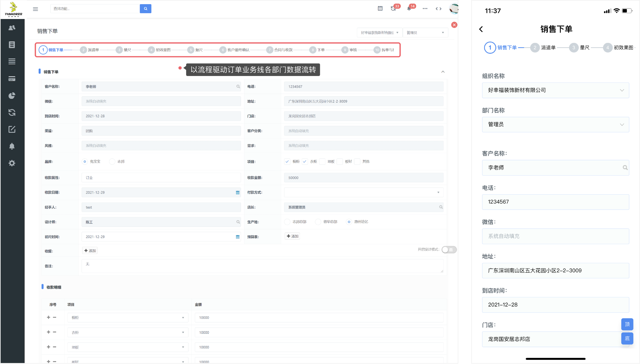640x364 pixels.
Task: Collapse the 销售下单 section chevron
Action: [x=443, y=72]
